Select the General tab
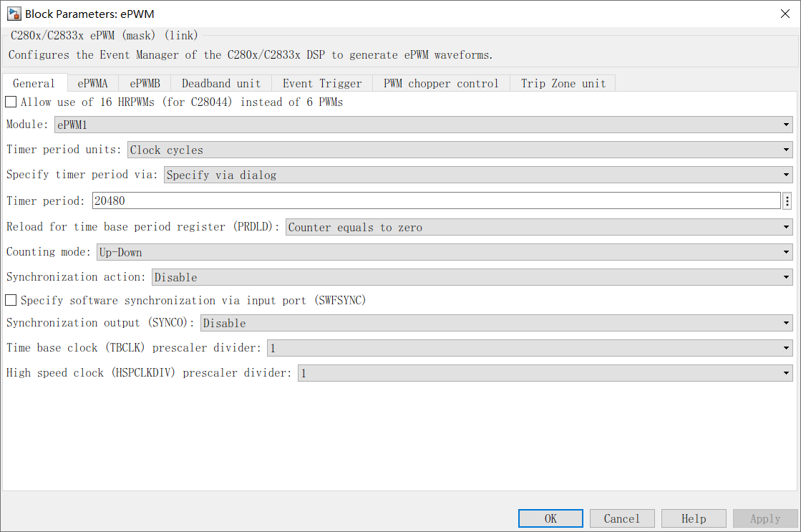801x532 pixels. pyautogui.click(x=34, y=83)
